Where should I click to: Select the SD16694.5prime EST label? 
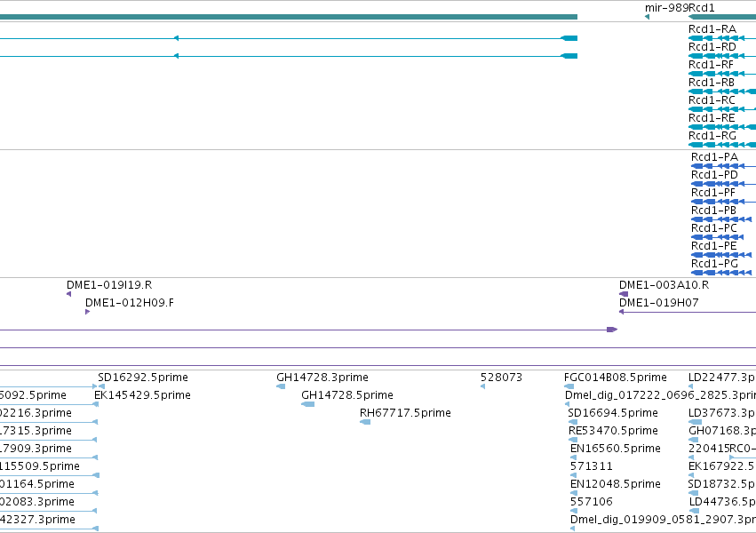613,413
